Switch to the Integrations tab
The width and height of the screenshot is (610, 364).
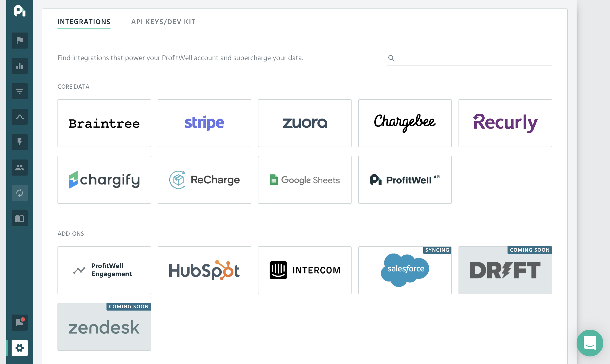pos(84,22)
